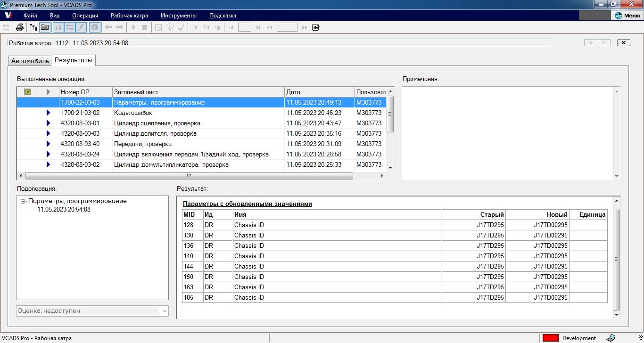Click the skip-to-first toolbar icon
644x343 pixels.
(231, 27)
